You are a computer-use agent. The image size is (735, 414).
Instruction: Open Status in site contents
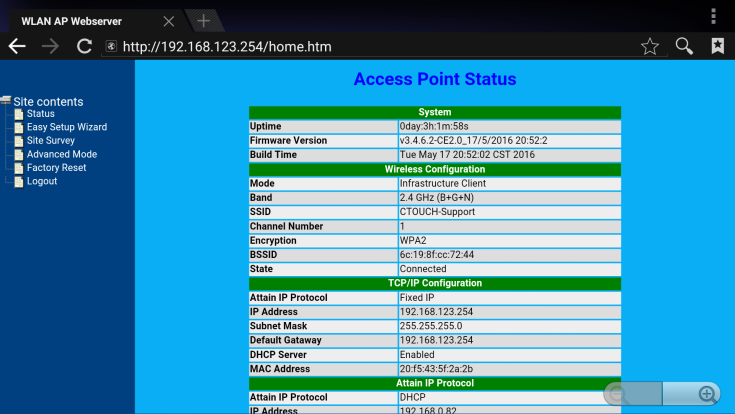point(40,114)
